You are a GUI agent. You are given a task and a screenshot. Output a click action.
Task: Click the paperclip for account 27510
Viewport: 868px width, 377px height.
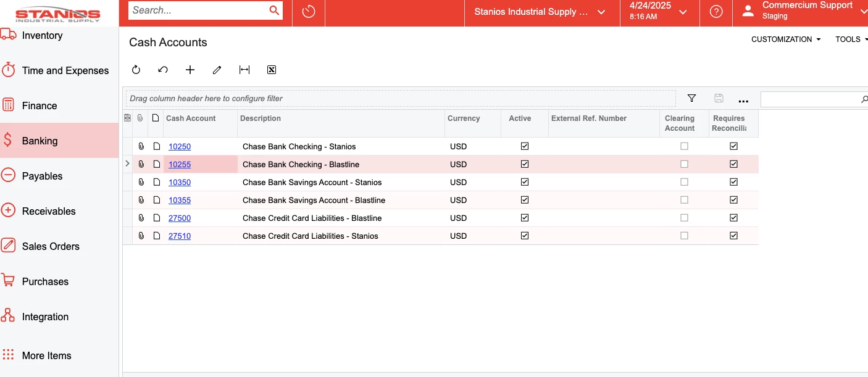pos(141,236)
